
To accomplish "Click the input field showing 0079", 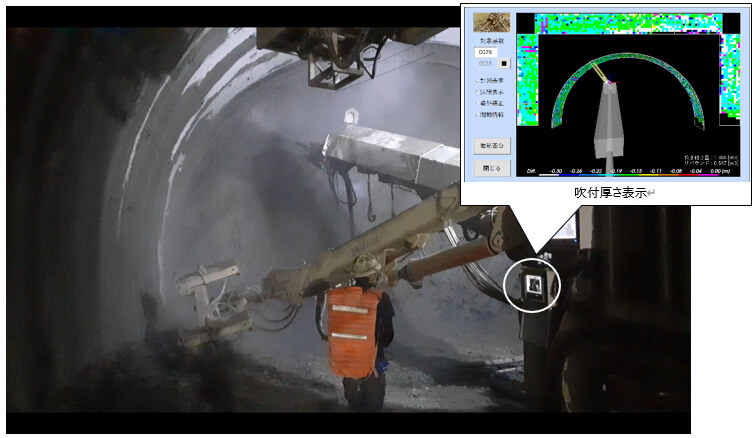I will click(x=486, y=52).
